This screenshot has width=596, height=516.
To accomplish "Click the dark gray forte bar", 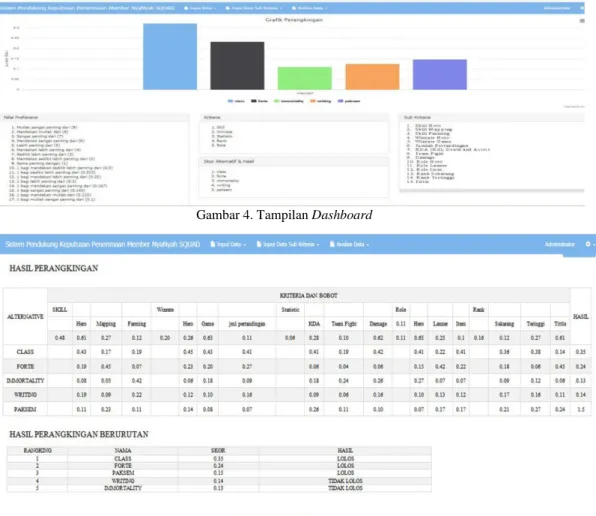I will [x=237, y=66].
